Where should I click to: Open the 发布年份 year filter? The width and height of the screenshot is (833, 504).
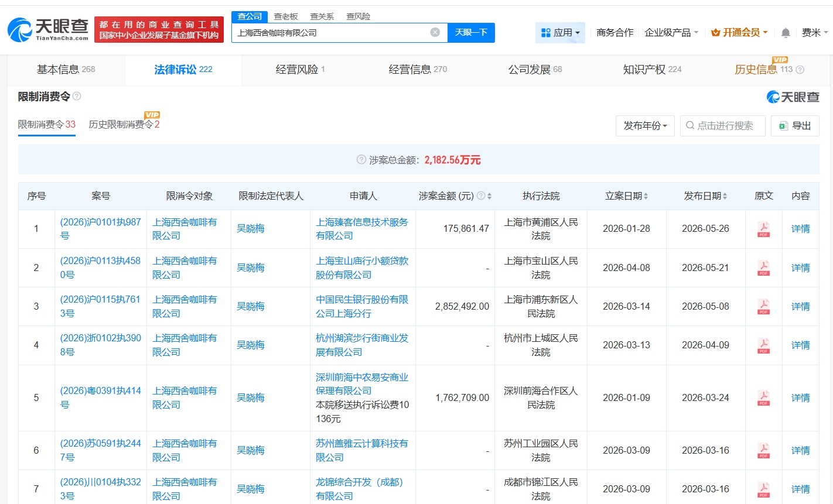[x=645, y=126]
